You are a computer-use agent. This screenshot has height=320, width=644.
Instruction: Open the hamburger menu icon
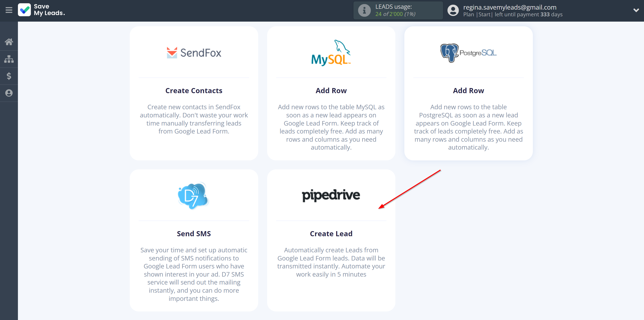[9, 10]
